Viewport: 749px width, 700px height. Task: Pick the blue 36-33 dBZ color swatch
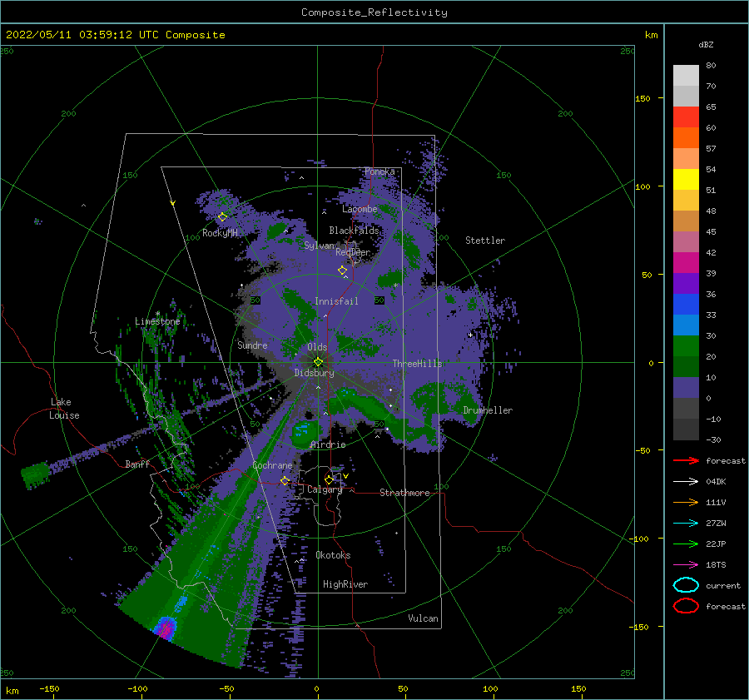(686, 305)
